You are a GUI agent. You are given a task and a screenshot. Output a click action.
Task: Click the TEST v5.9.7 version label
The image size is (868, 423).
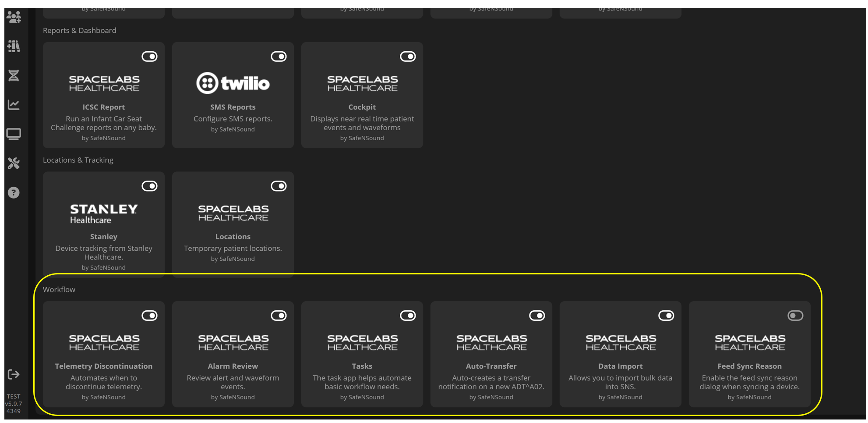tap(14, 404)
